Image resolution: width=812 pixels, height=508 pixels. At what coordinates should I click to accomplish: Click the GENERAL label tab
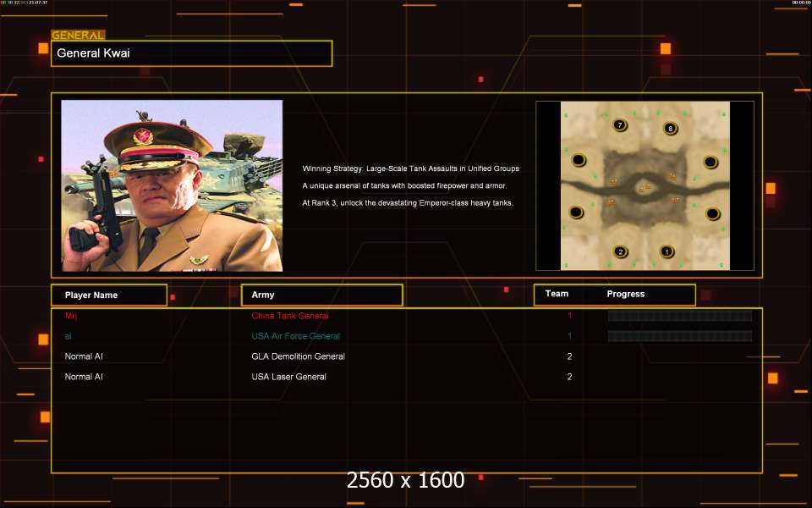pyautogui.click(x=78, y=36)
